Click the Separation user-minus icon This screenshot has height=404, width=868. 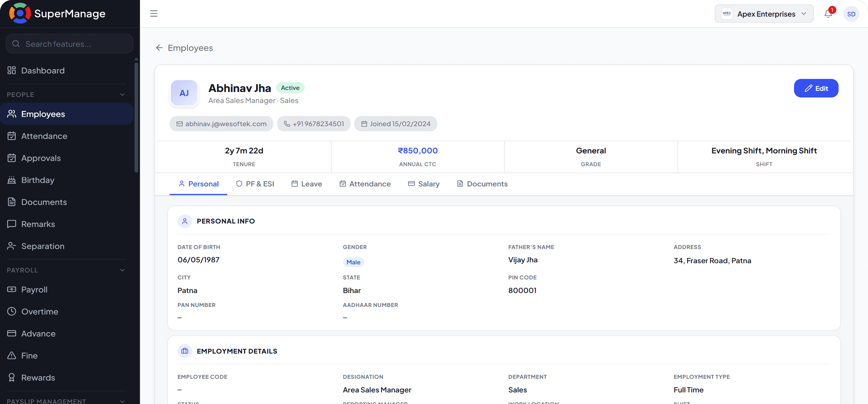tap(11, 246)
